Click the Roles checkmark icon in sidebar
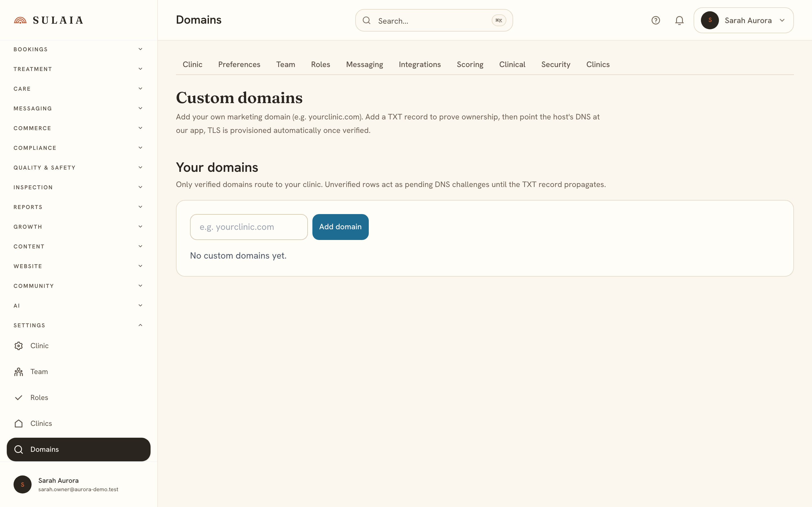This screenshot has width=812, height=507. [x=19, y=398]
